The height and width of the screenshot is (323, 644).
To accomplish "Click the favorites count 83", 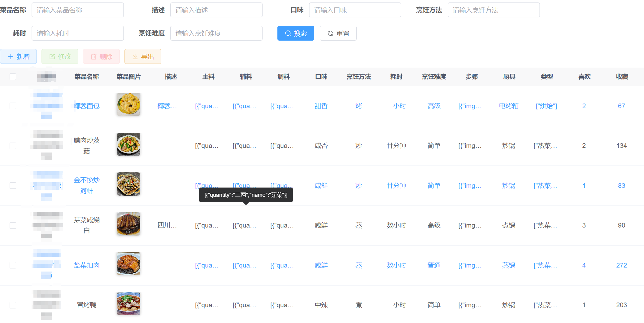I will tap(621, 186).
